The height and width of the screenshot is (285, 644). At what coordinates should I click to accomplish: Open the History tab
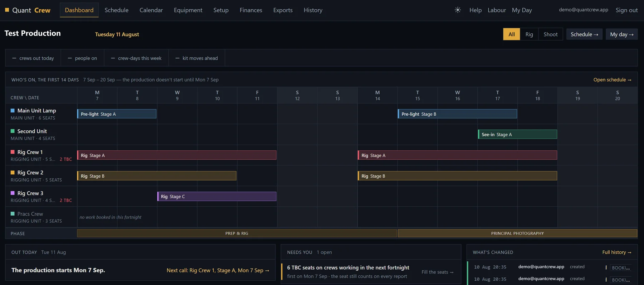[313, 10]
